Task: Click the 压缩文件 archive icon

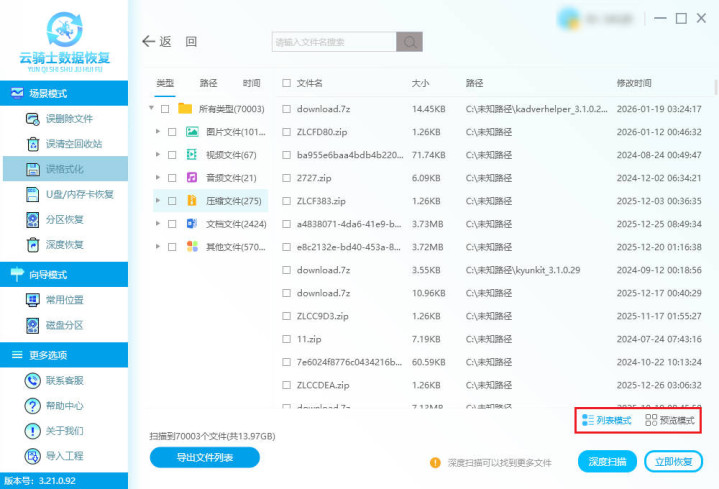Action: 192,200
